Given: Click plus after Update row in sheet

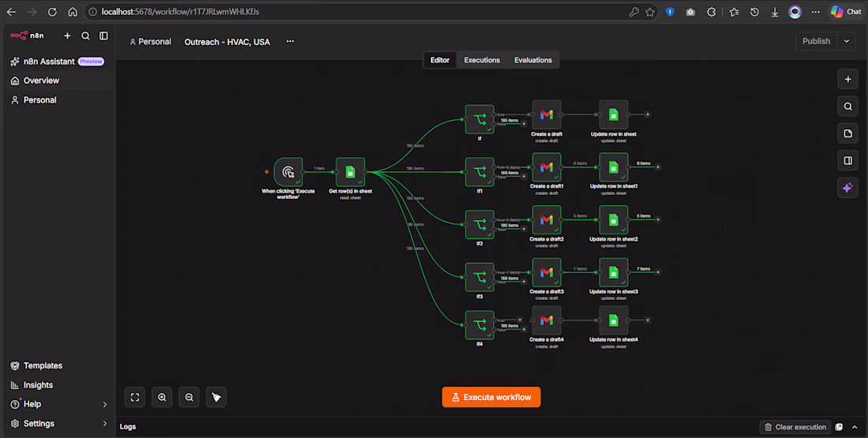Looking at the screenshot, I should pos(648,114).
